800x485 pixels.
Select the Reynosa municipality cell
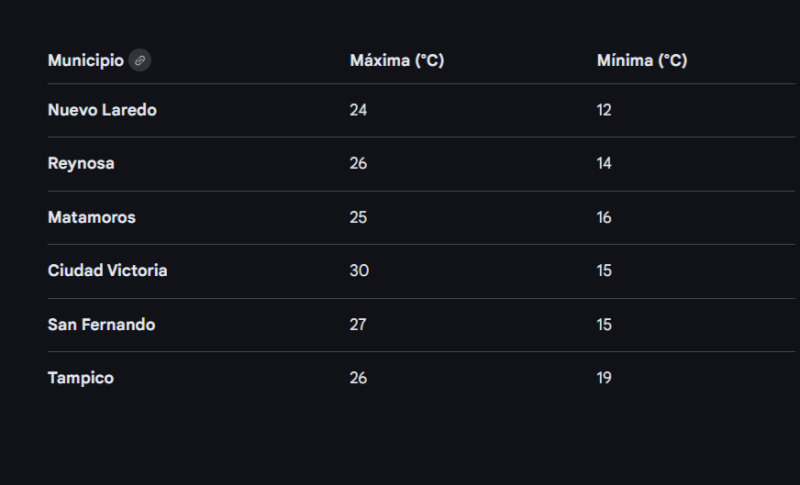point(81,164)
